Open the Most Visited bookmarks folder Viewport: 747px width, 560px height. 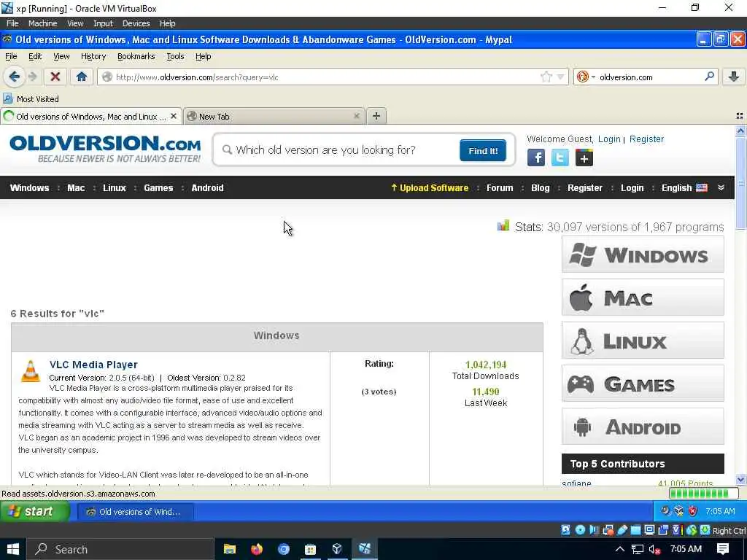31,99
